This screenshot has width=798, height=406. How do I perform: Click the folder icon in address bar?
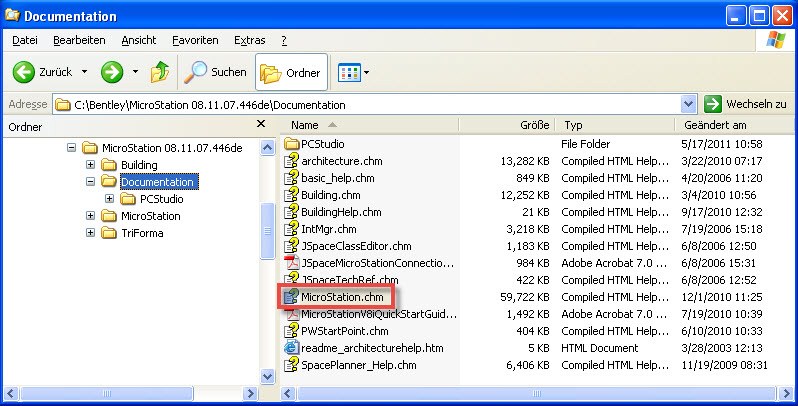click(x=63, y=105)
